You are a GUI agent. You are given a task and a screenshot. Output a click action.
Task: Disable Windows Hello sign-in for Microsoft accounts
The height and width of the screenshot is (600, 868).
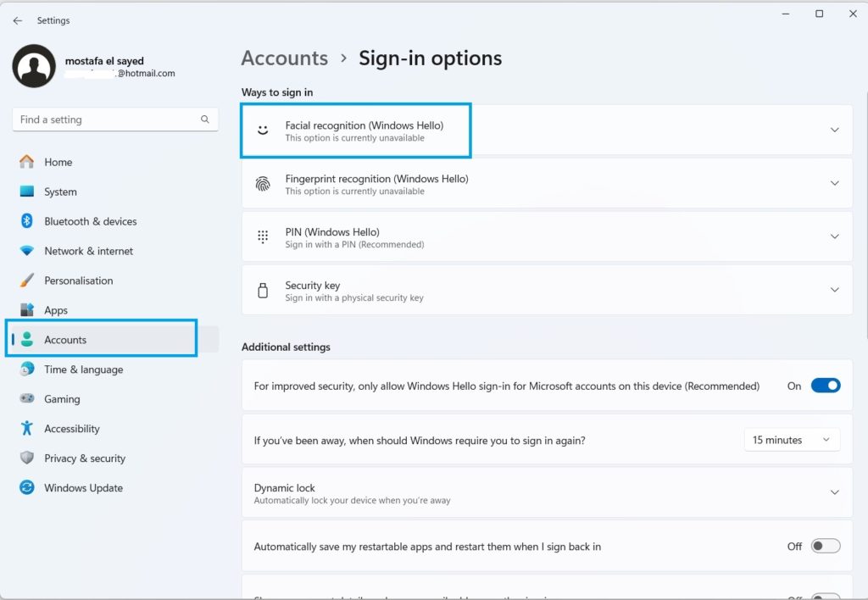(x=824, y=385)
